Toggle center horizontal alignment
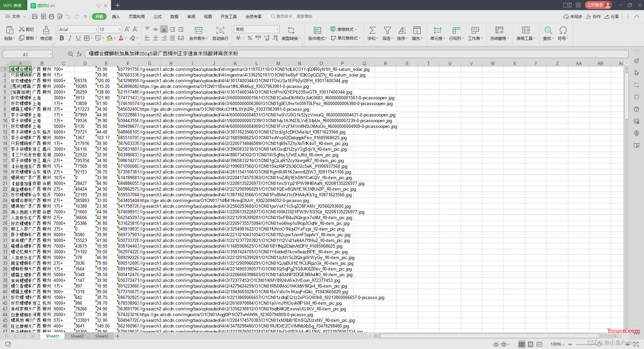This screenshot has height=349, width=644. point(156,38)
